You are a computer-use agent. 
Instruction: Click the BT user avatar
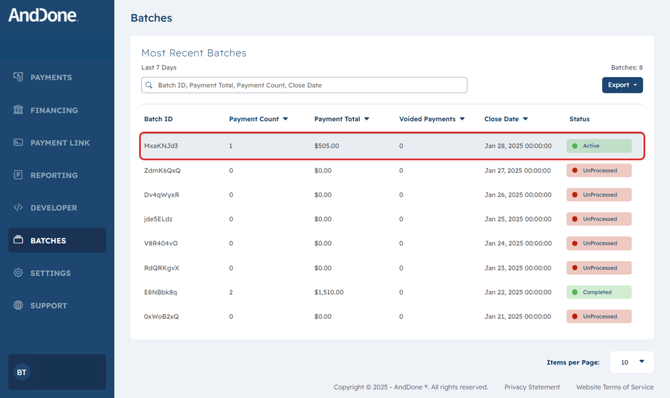[22, 372]
